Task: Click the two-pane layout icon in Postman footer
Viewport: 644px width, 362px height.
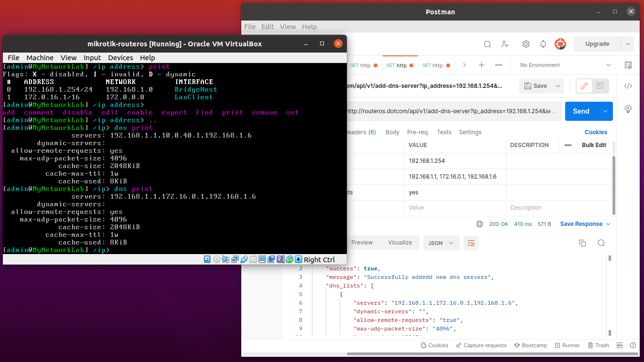Action: (620, 345)
